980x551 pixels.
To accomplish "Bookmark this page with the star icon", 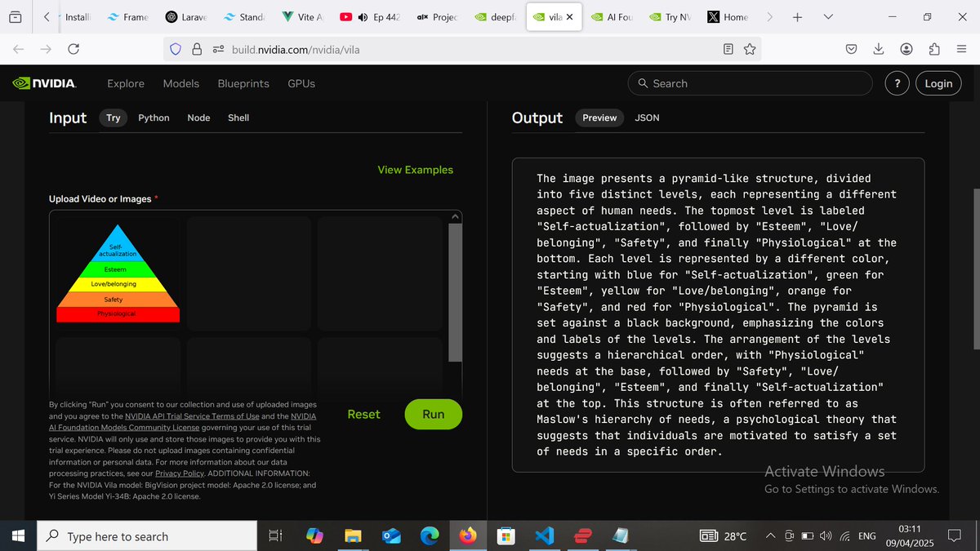I will (750, 49).
